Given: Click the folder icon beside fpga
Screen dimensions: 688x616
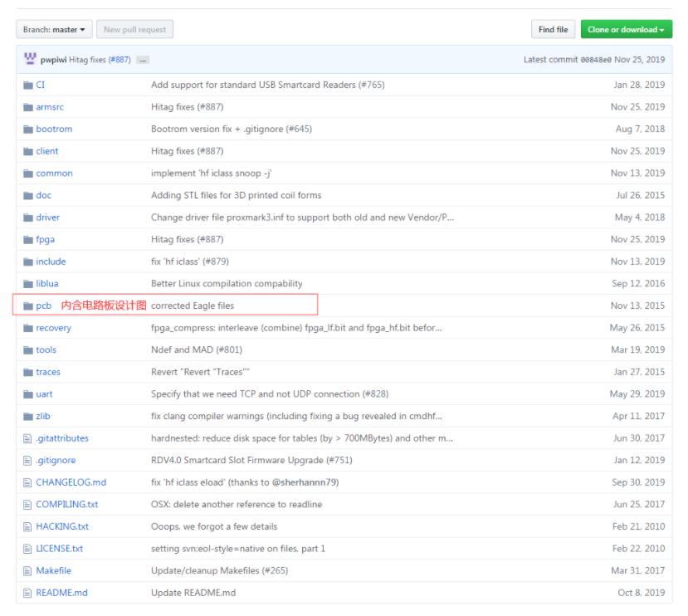Looking at the screenshot, I should (x=27, y=239).
